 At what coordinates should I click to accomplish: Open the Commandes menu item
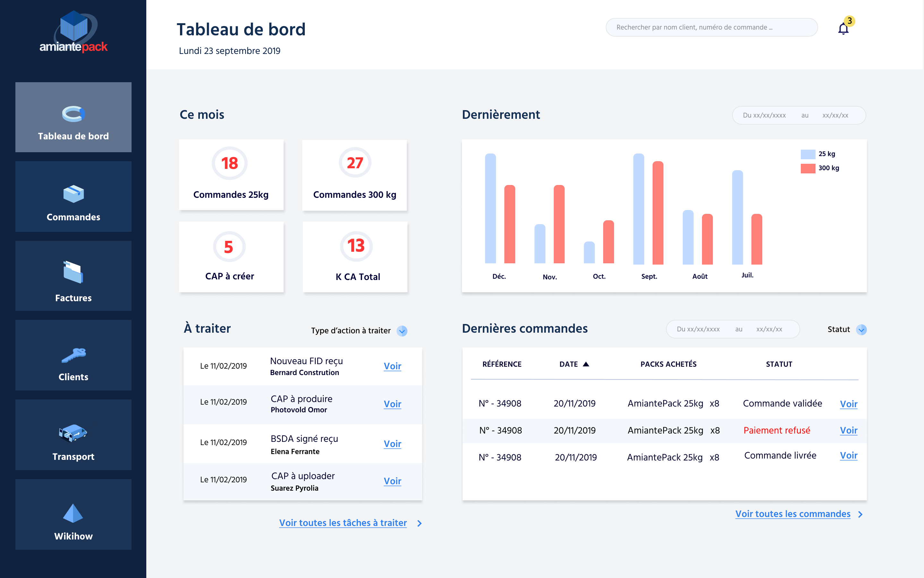(x=73, y=197)
